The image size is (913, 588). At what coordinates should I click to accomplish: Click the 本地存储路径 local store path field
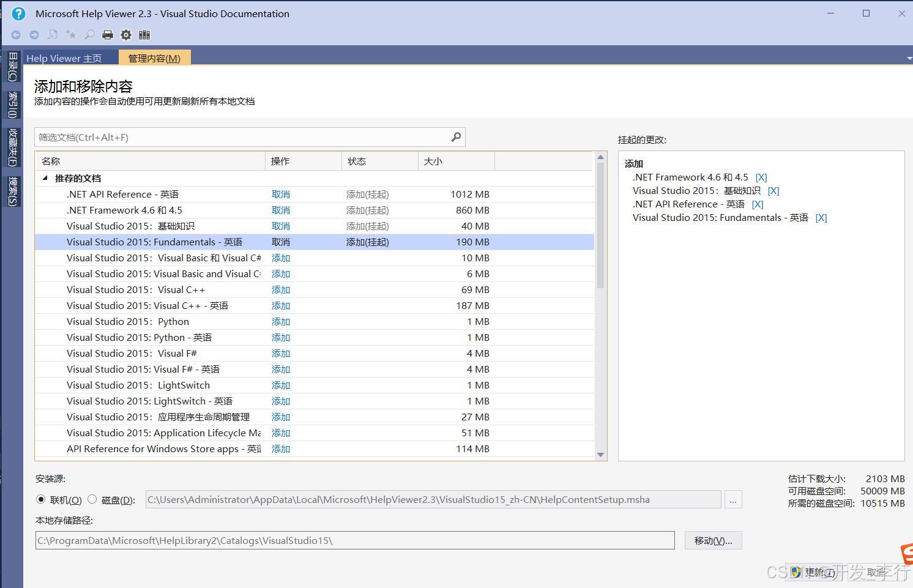[x=355, y=540]
